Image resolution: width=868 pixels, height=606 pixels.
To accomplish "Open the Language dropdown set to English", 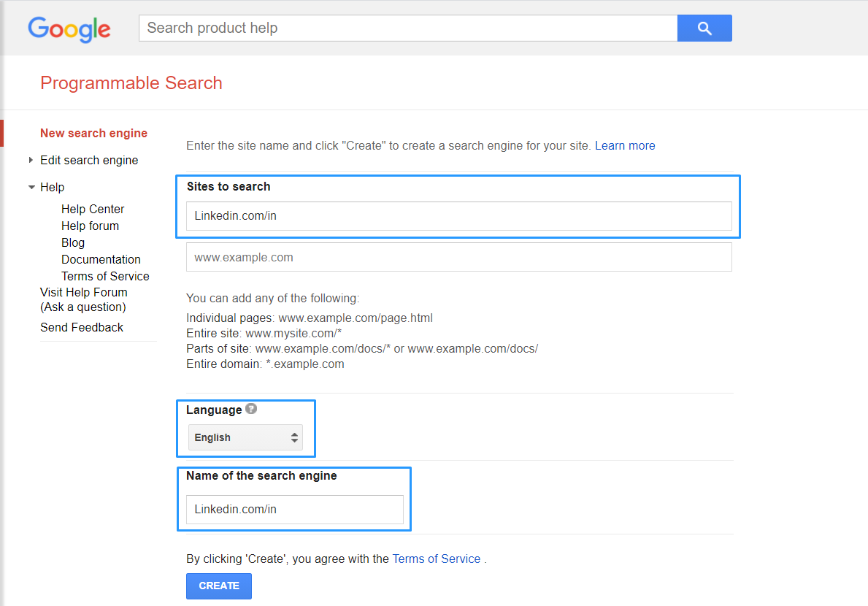I will coord(245,437).
